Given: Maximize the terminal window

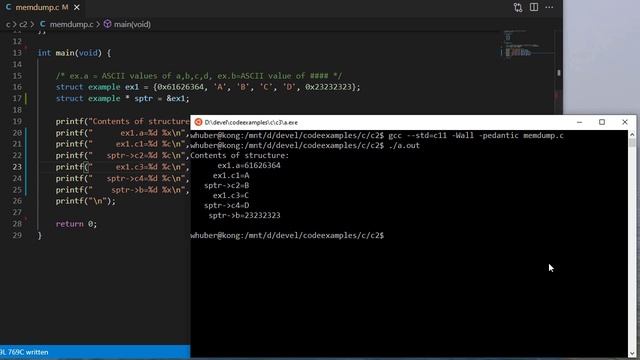Looking at the screenshot, I should 602,122.
